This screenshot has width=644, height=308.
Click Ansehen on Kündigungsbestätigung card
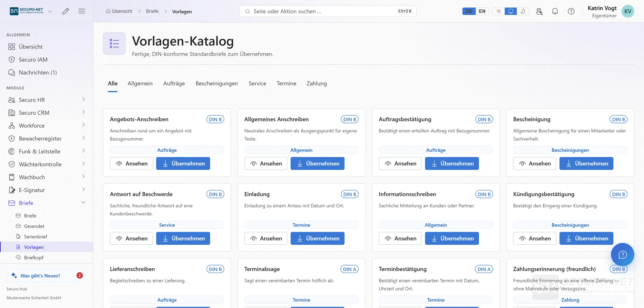[x=535, y=238]
